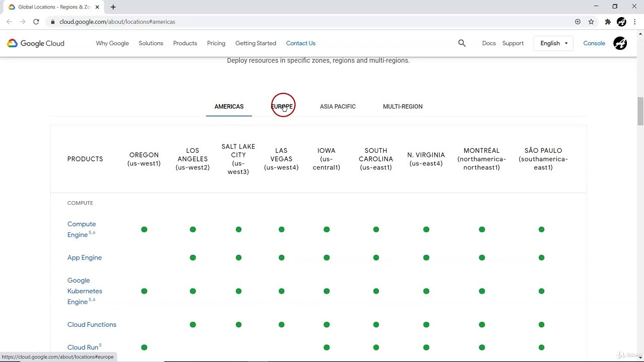Image resolution: width=644 pixels, height=362 pixels.
Task: Open the Console link
Action: click(x=594, y=43)
